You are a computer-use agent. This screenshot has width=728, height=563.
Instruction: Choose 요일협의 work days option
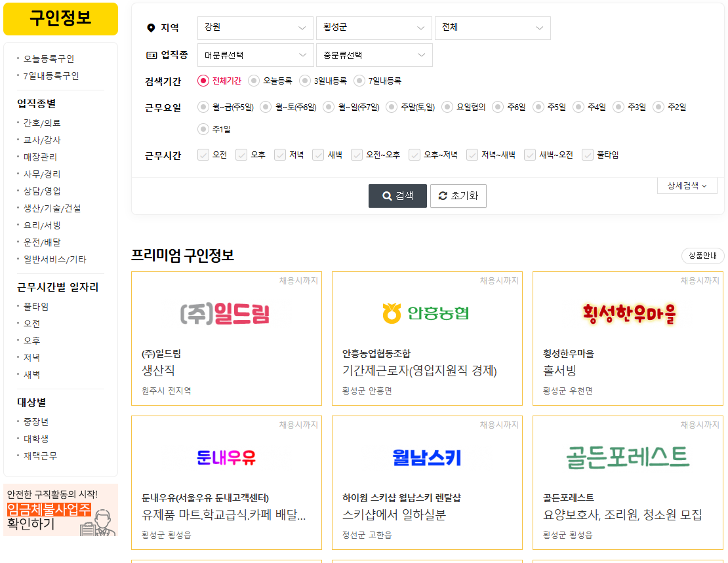click(447, 107)
